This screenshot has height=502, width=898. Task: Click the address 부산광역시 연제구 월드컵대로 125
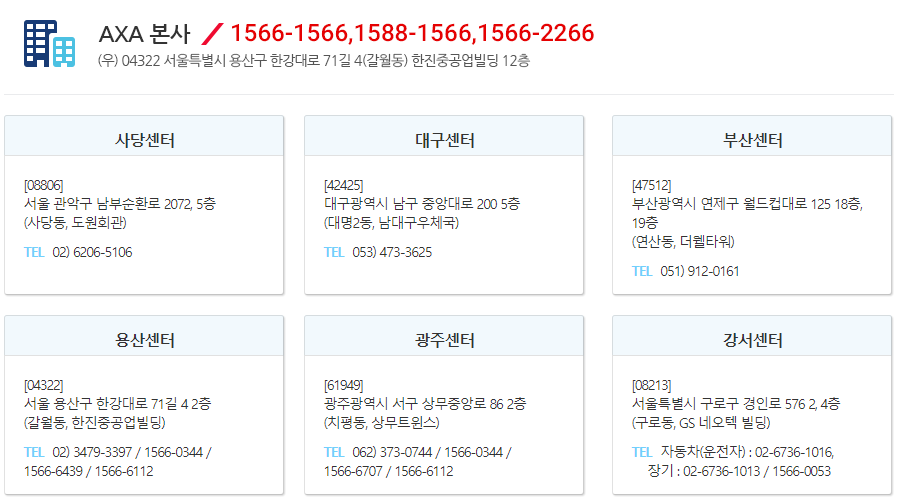[731, 204]
